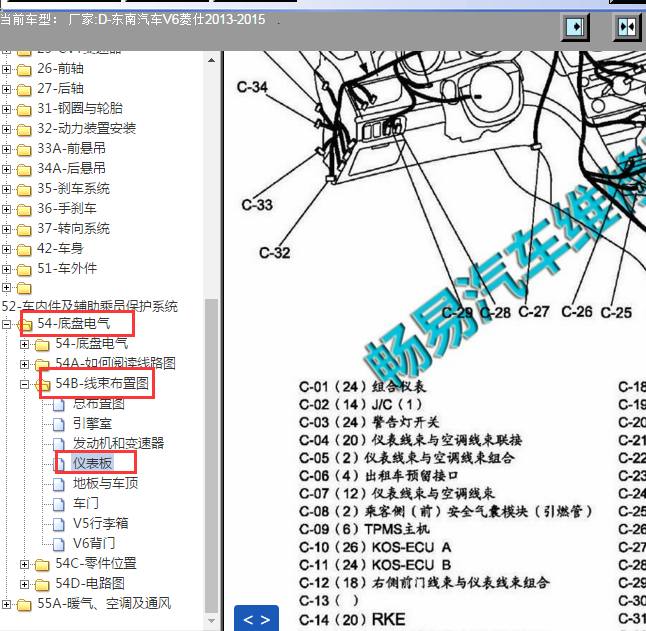
Task: Expand the 51-车外件 folder
Action: pos(6,269)
